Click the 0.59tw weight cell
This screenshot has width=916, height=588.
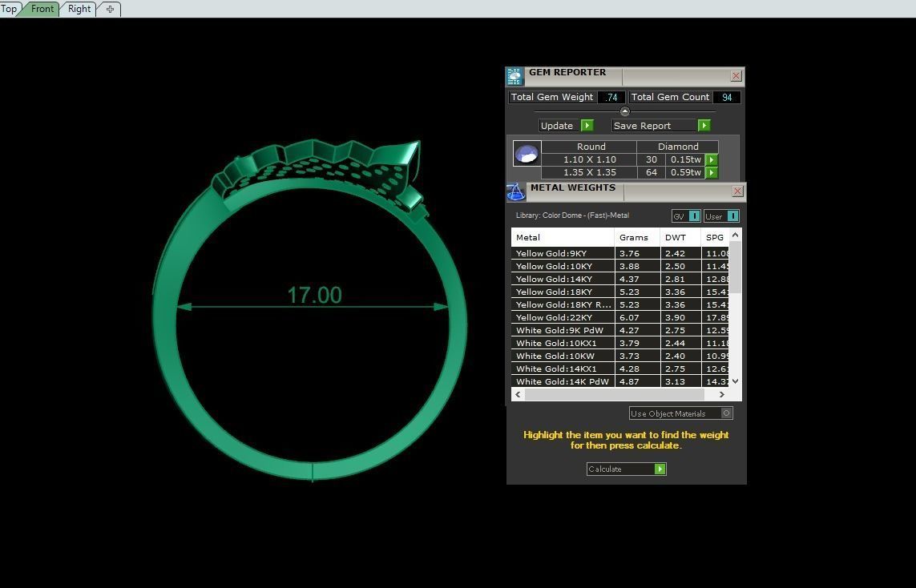(x=685, y=172)
